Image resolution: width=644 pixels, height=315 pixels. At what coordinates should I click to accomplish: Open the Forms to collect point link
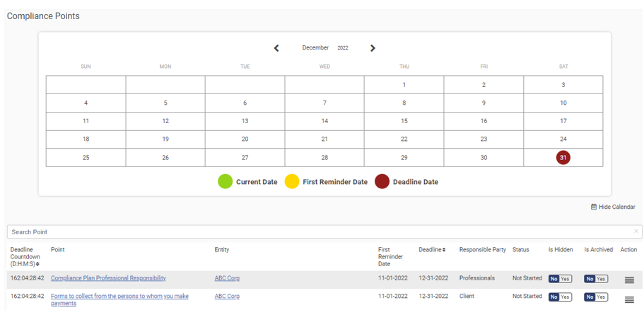point(119,297)
